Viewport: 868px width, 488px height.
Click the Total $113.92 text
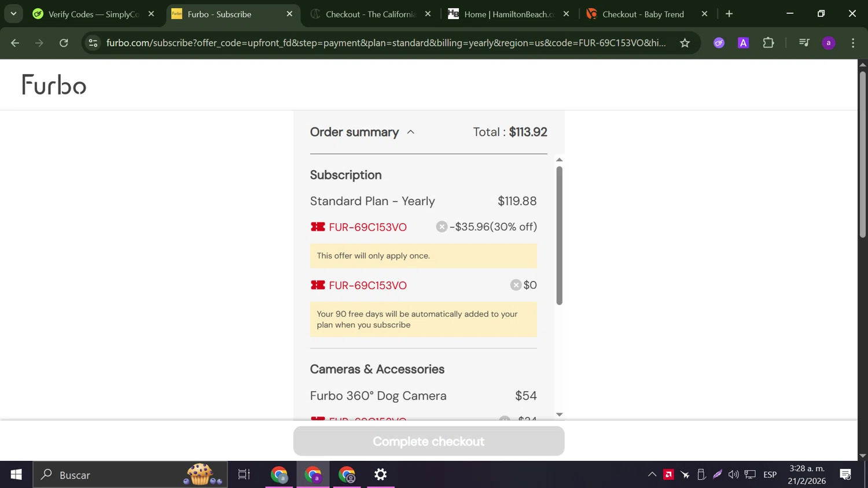point(510,132)
